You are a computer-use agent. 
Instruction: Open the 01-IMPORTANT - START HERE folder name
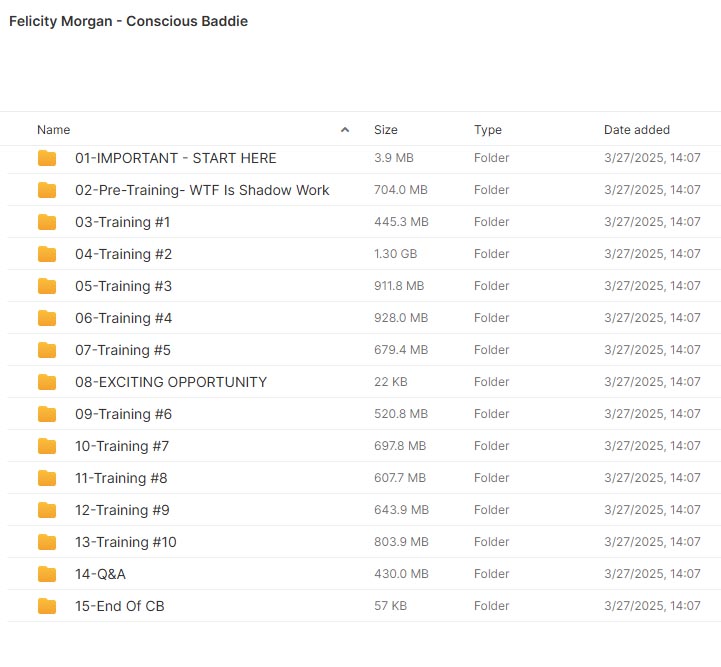(x=176, y=158)
